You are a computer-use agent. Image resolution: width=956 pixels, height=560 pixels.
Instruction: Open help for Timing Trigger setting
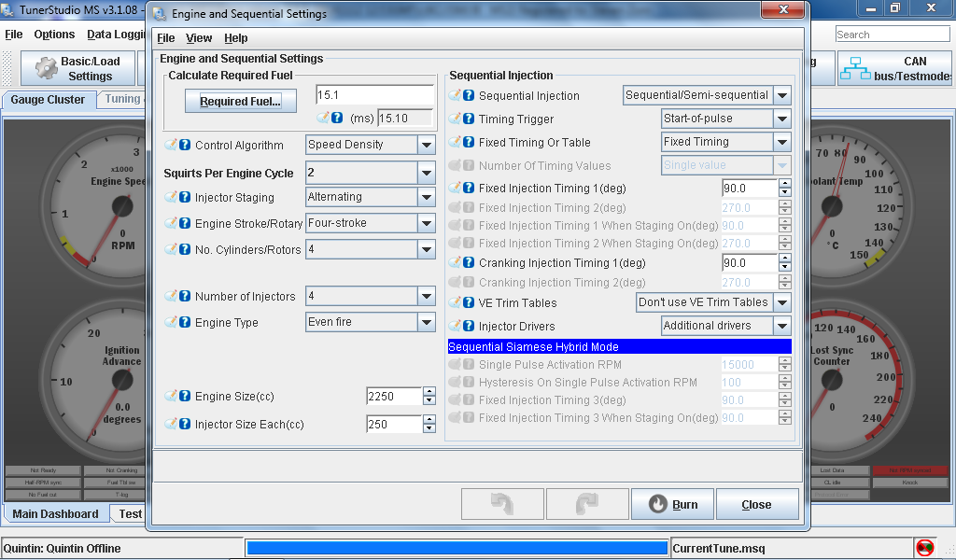[x=469, y=119]
